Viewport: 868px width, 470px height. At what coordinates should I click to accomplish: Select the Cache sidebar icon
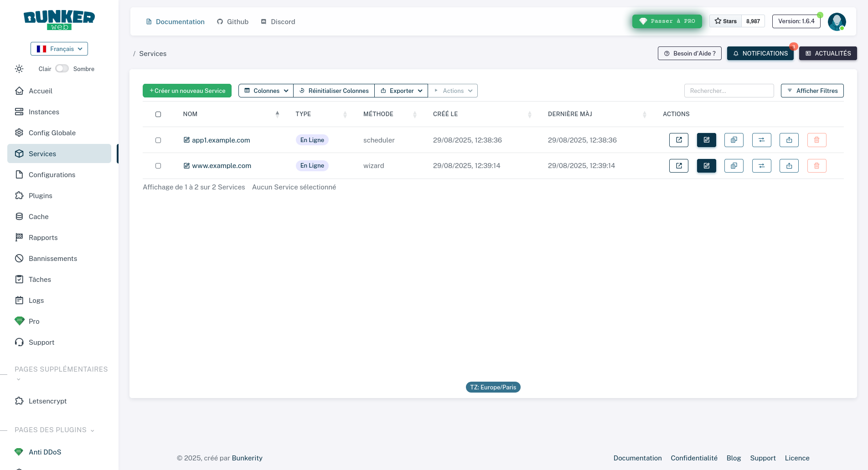coord(19,216)
